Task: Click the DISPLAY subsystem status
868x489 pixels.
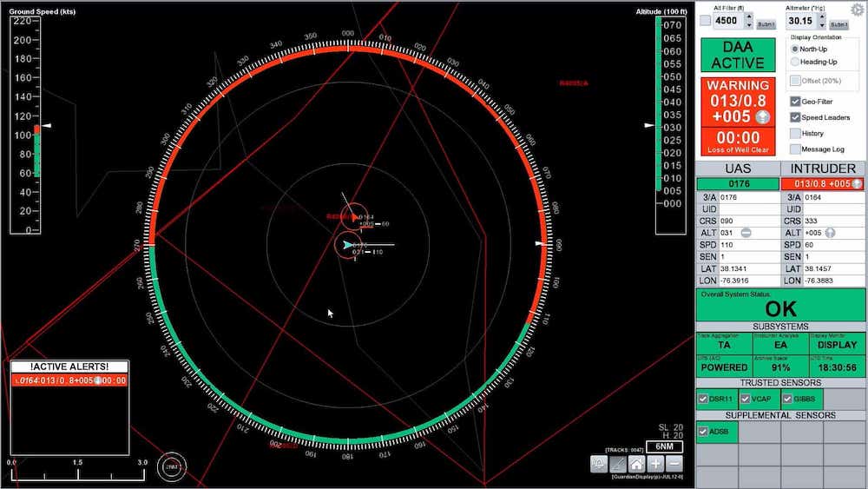Action: click(837, 343)
